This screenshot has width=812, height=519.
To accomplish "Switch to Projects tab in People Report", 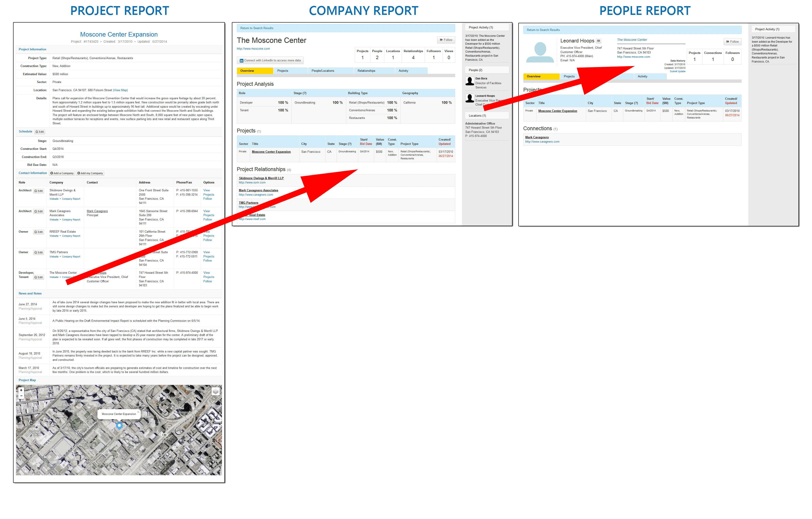I will click(569, 76).
